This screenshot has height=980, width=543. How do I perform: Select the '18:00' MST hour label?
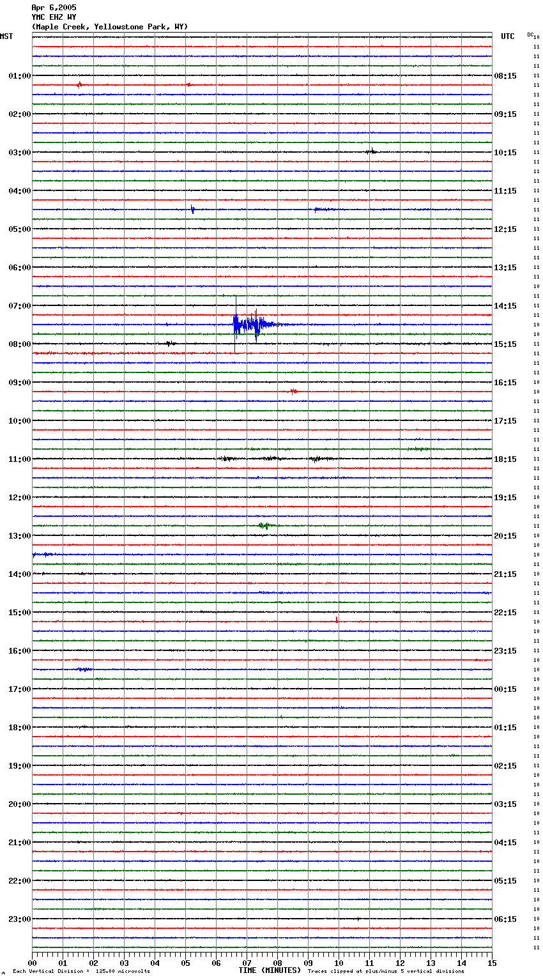tap(20, 728)
